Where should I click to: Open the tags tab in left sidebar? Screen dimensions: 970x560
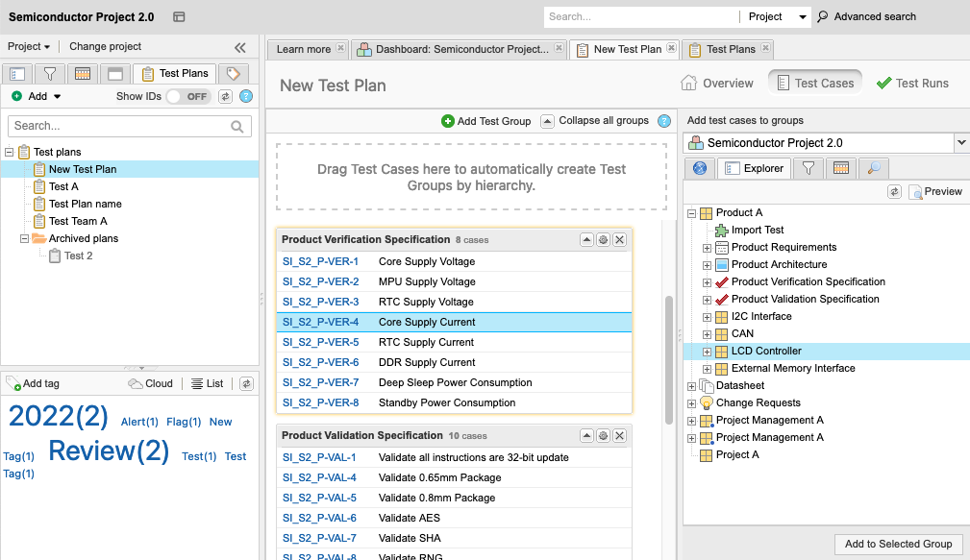coord(233,74)
